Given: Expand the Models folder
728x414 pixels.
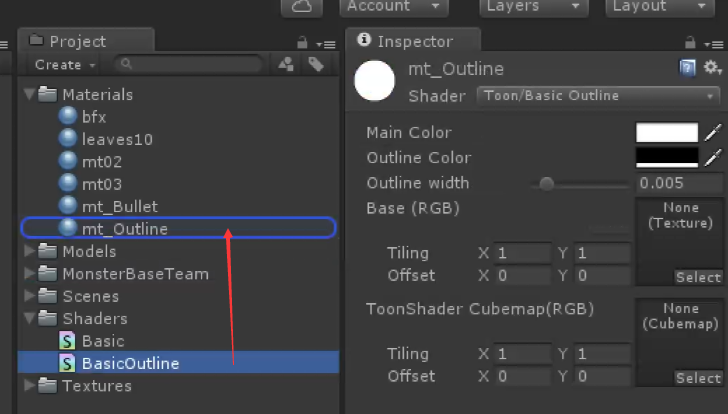Looking at the screenshot, I should pyautogui.click(x=29, y=251).
